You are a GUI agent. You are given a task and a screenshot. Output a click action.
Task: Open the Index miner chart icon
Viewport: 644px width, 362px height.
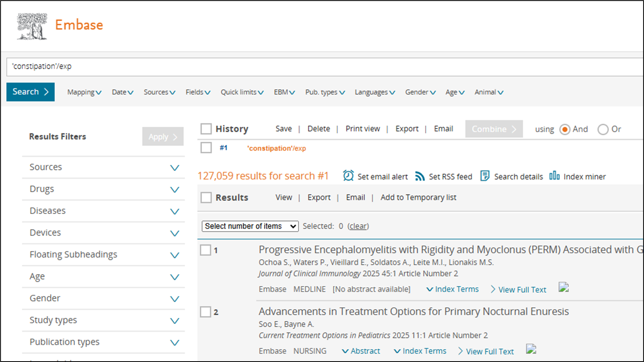click(554, 176)
